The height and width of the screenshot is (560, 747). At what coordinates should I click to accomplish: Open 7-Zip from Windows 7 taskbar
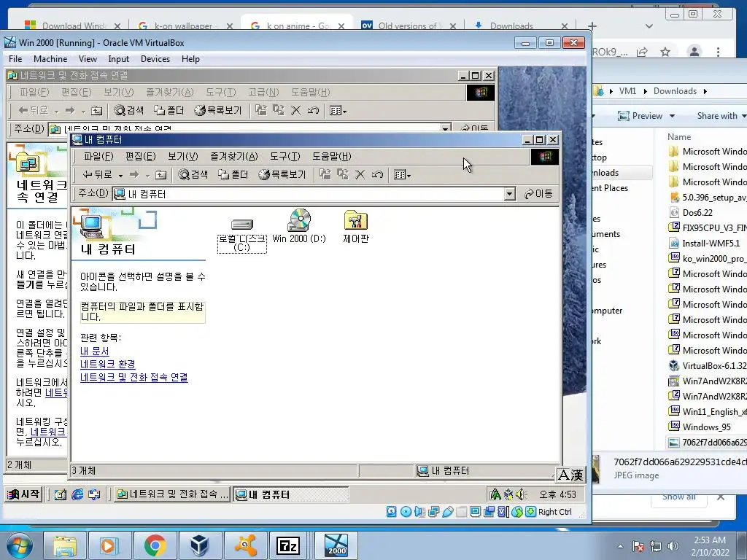287,545
